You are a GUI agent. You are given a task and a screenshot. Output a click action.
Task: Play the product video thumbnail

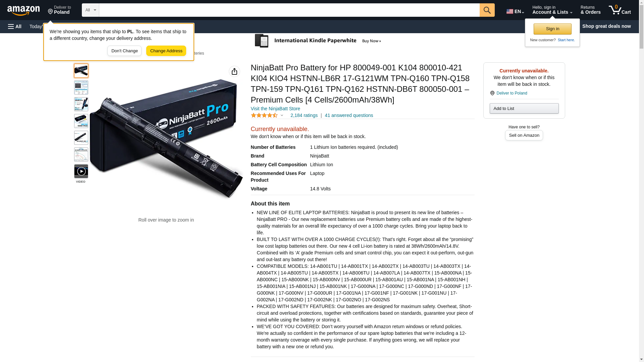[81, 171]
